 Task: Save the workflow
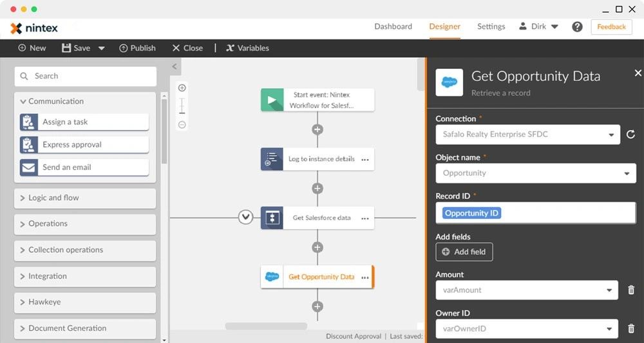click(77, 48)
